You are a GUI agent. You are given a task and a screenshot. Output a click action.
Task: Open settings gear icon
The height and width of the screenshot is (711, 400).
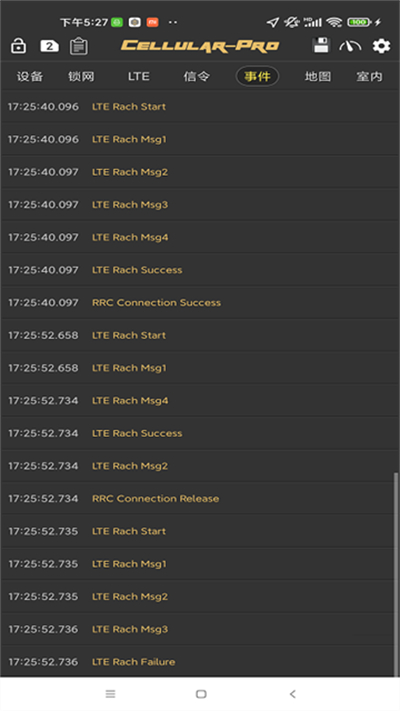381,46
